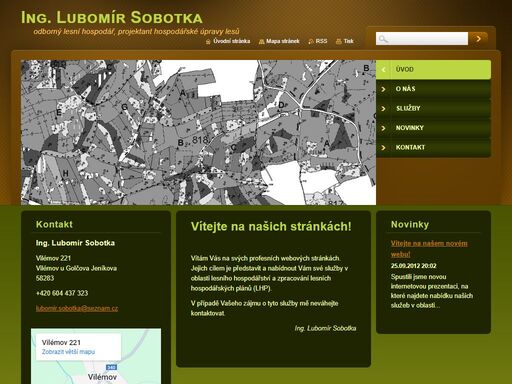
Task: Open the Vítejte na našem novém webu news link
Action: 429,249
